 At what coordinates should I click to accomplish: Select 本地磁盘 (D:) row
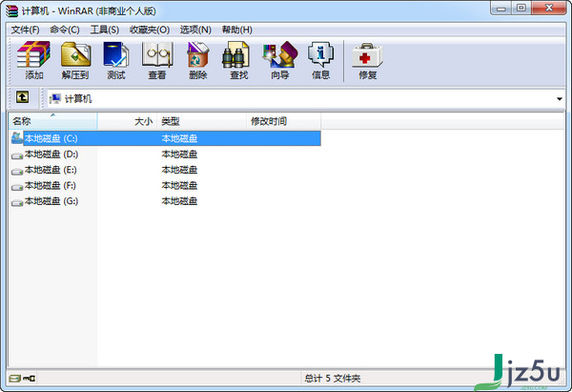coord(165,154)
